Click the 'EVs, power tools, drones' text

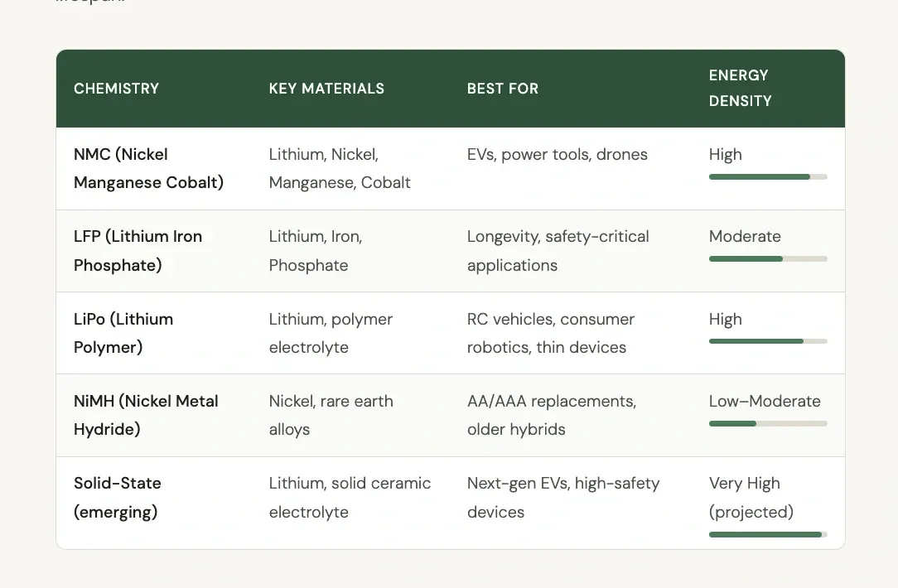coord(558,155)
